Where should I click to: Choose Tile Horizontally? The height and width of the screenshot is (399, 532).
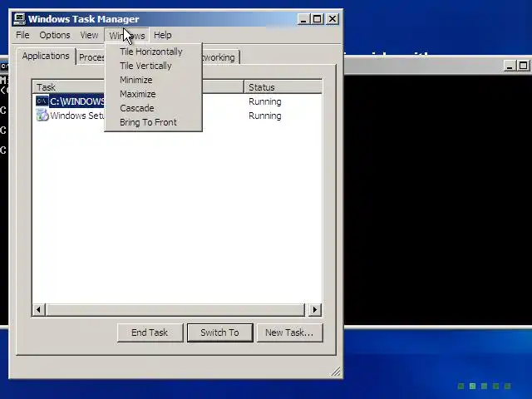click(x=153, y=52)
